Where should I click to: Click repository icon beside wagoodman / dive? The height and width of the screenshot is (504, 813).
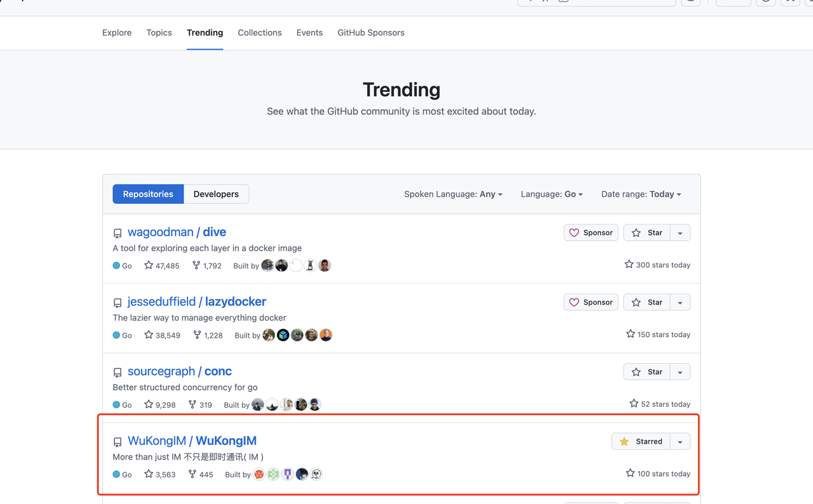click(x=118, y=234)
